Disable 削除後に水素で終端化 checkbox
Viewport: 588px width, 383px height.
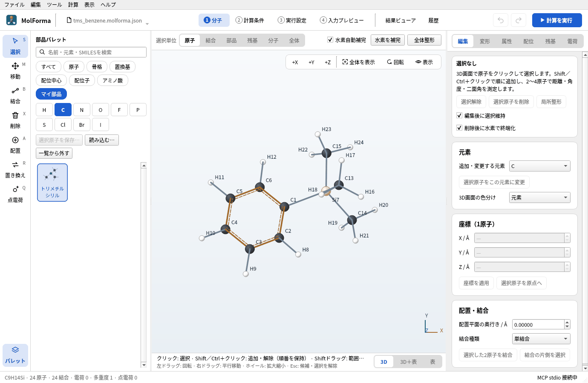(x=459, y=128)
